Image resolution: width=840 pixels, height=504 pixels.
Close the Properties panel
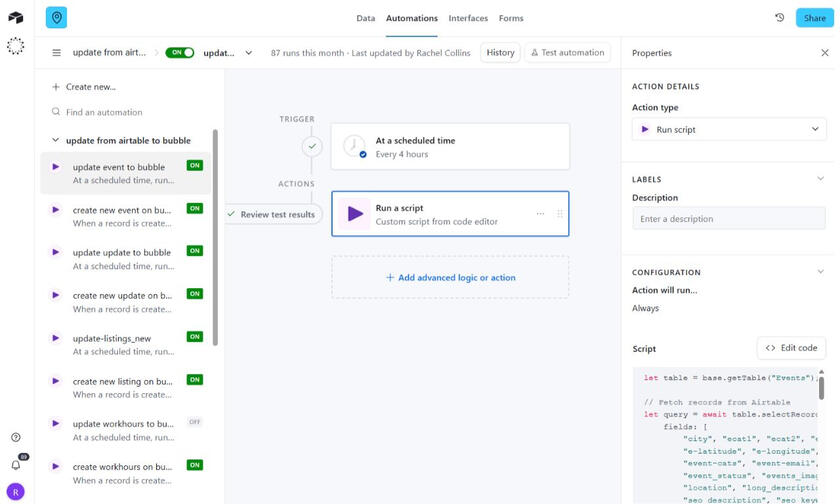pos(824,53)
